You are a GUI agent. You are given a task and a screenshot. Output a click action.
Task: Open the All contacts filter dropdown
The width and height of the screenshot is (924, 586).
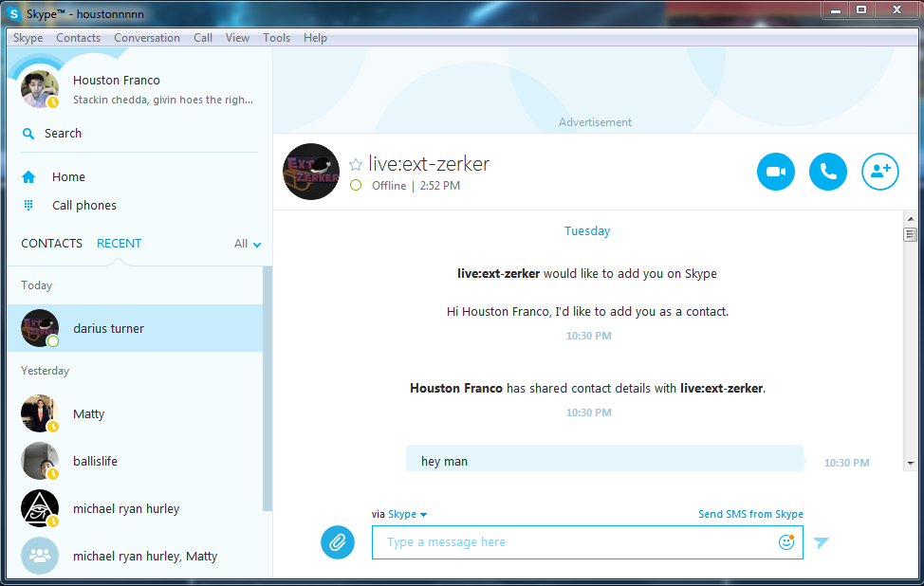tap(248, 244)
